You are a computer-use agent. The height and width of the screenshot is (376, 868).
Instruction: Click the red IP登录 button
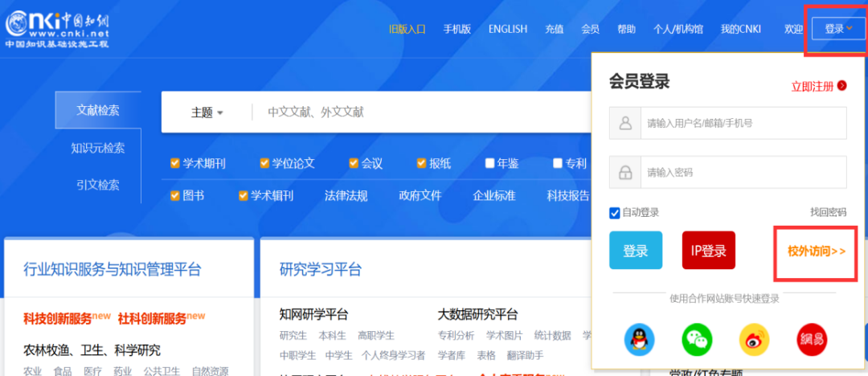(x=709, y=251)
